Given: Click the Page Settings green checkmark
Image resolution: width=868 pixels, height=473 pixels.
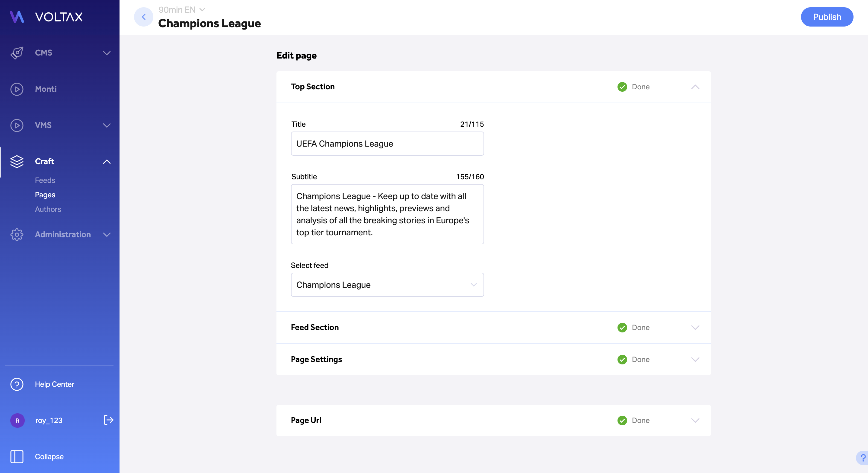Looking at the screenshot, I should 622,360.
